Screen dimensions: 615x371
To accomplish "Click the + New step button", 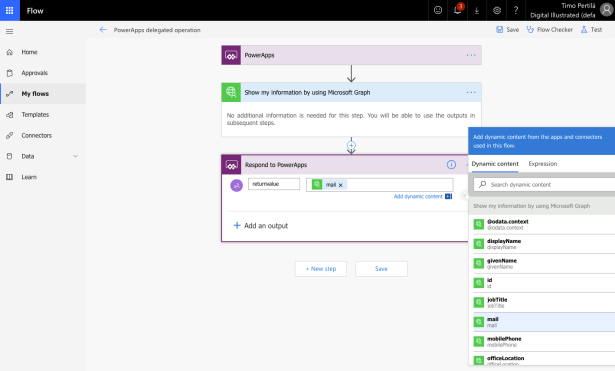I will pyautogui.click(x=321, y=269).
